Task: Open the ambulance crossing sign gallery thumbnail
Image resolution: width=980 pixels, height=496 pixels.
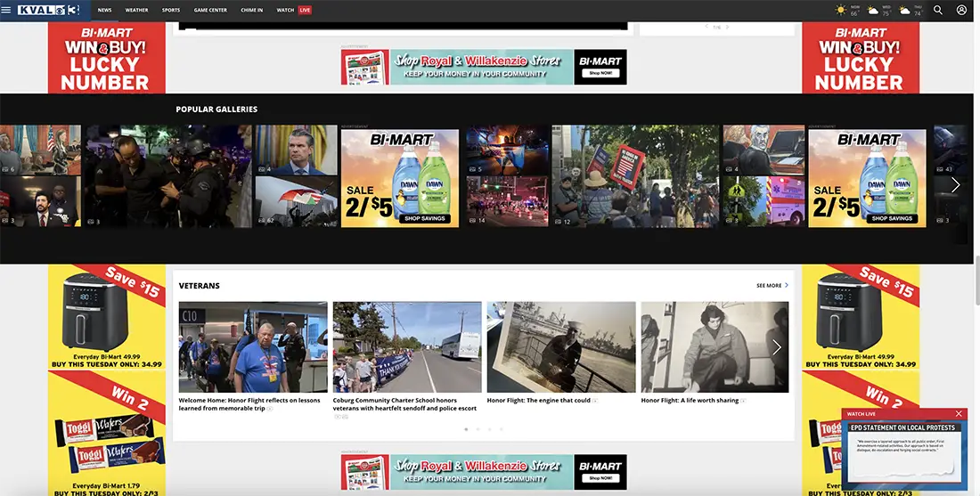Action: click(x=764, y=202)
